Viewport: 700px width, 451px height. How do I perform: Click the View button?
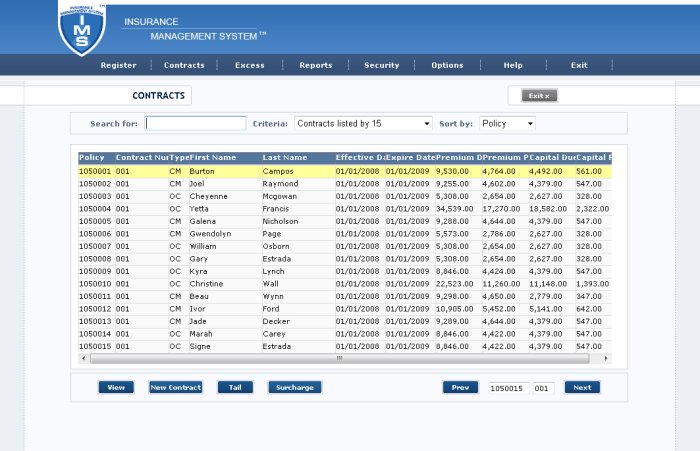(116, 387)
